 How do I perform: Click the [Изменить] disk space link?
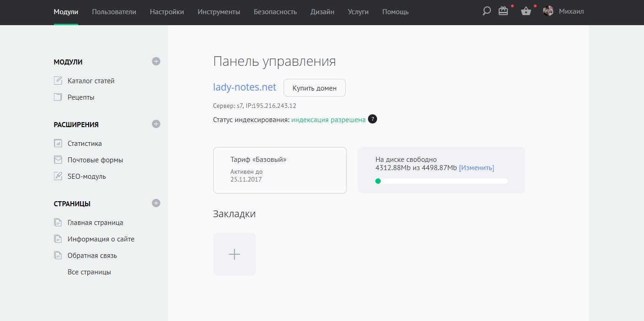tap(476, 168)
